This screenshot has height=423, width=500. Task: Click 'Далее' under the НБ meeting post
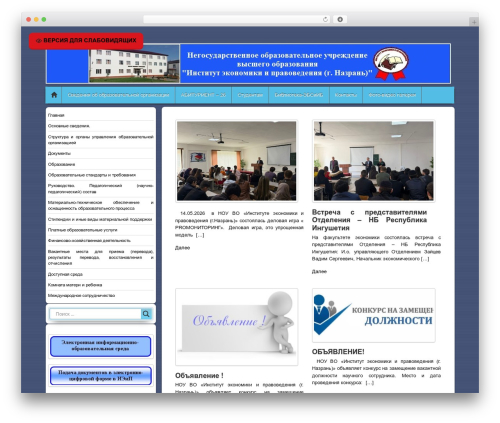(319, 271)
